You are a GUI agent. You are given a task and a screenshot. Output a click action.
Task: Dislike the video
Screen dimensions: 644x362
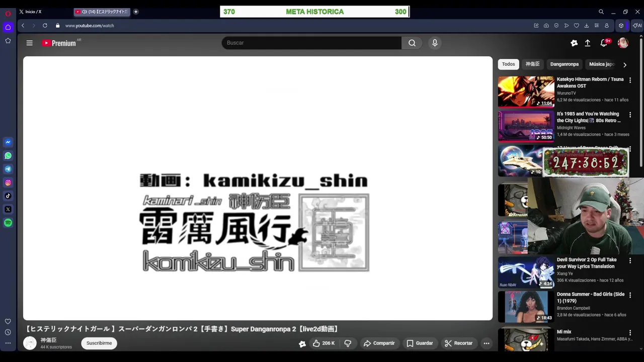348,343
